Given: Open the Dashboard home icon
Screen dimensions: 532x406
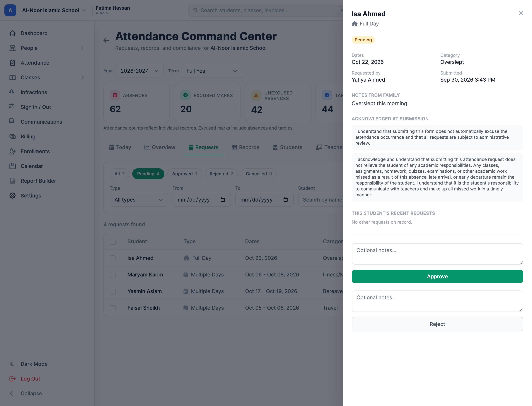Looking at the screenshot, I should [x=12, y=33].
